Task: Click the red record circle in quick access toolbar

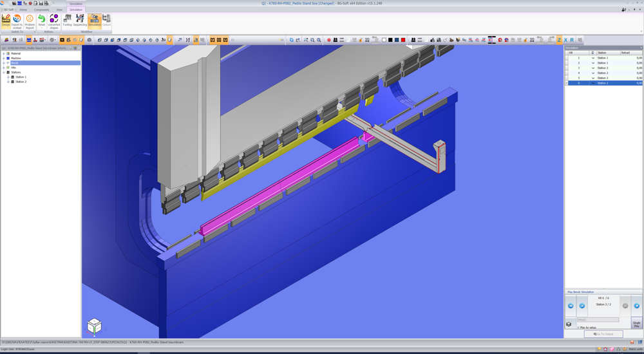Action: pyautogui.click(x=30, y=3)
